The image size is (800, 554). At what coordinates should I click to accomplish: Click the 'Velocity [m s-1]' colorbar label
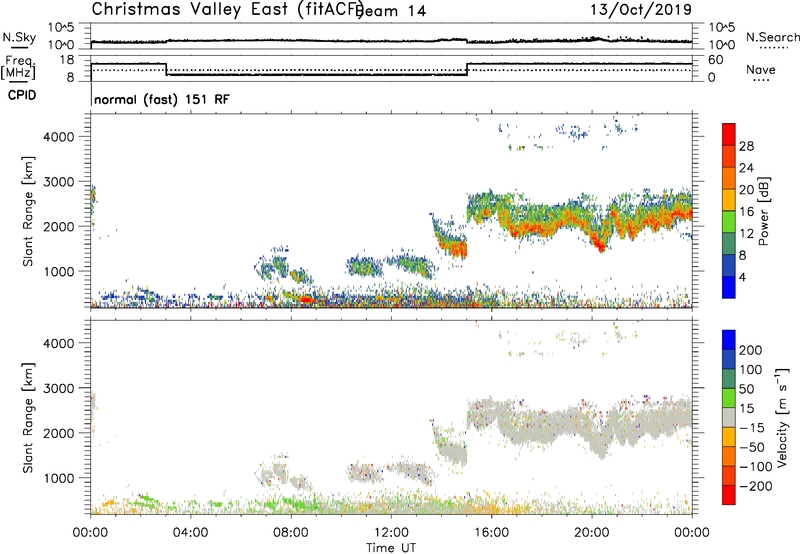(781, 417)
